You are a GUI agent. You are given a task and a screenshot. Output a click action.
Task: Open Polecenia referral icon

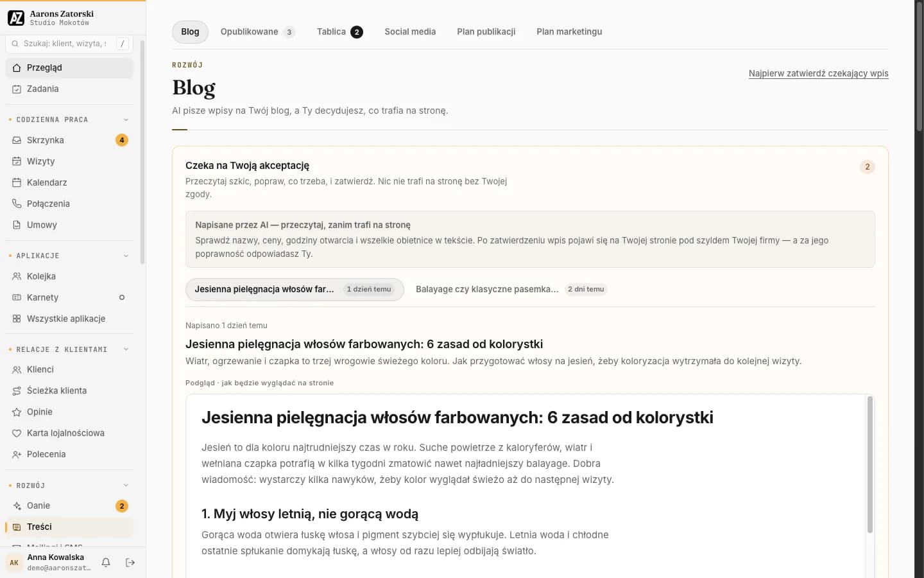(x=17, y=454)
